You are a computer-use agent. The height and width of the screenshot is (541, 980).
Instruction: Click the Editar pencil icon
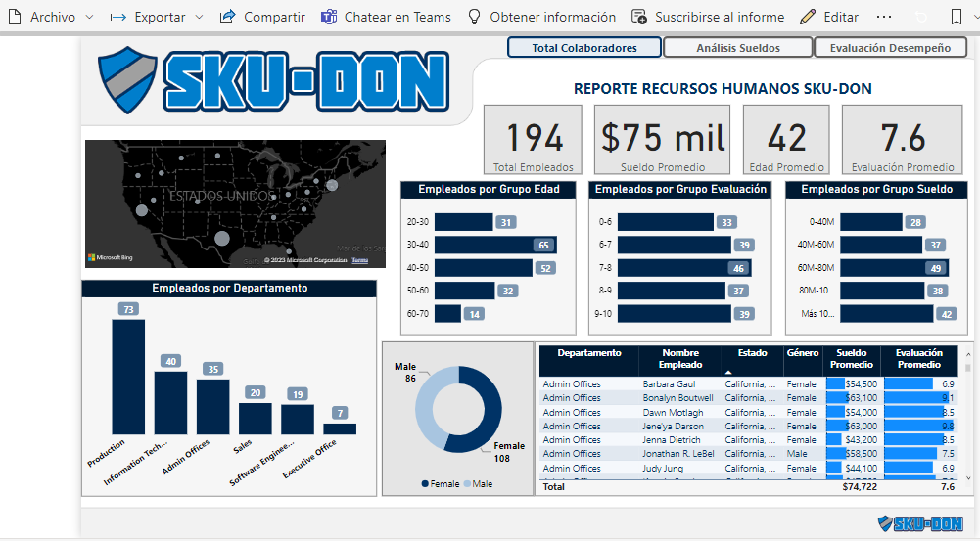[x=808, y=17]
